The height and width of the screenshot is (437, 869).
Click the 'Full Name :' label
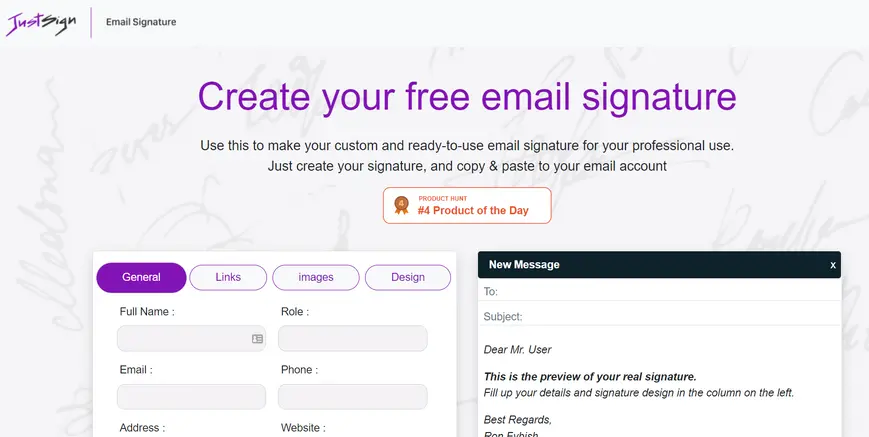(147, 312)
